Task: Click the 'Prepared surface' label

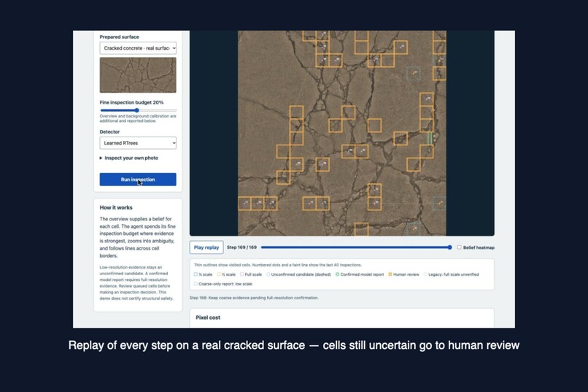Action: coord(119,36)
